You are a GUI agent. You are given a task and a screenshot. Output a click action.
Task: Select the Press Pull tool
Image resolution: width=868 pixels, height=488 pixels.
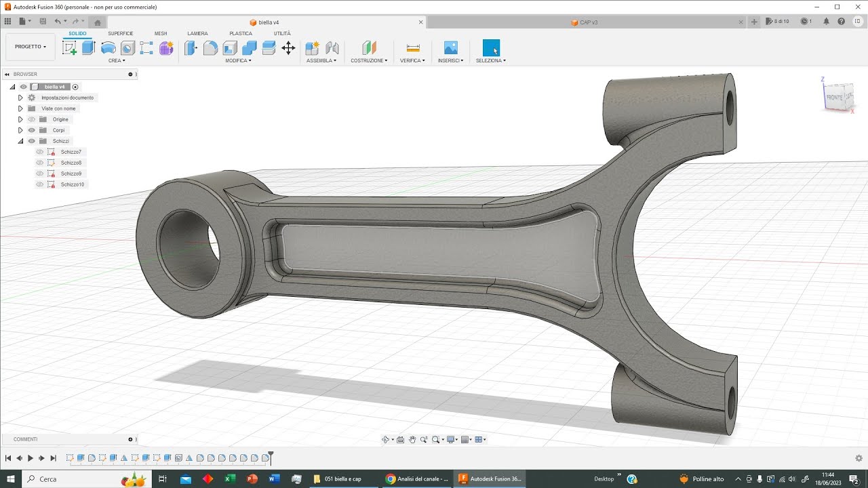point(191,48)
